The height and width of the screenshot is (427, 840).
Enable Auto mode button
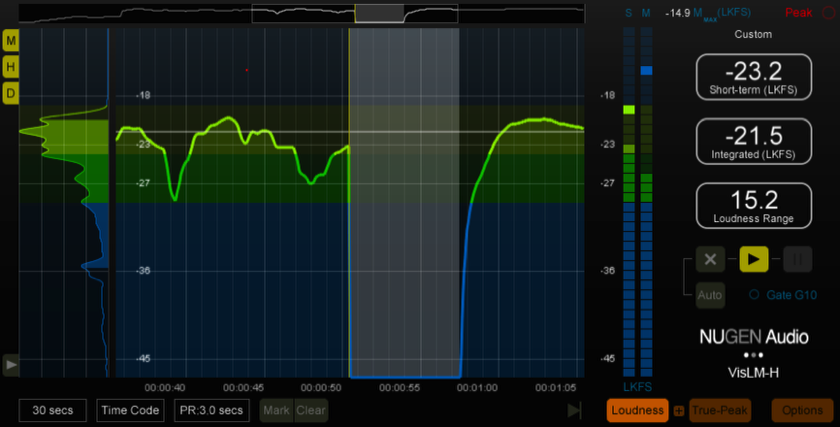[x=710, y=295]
